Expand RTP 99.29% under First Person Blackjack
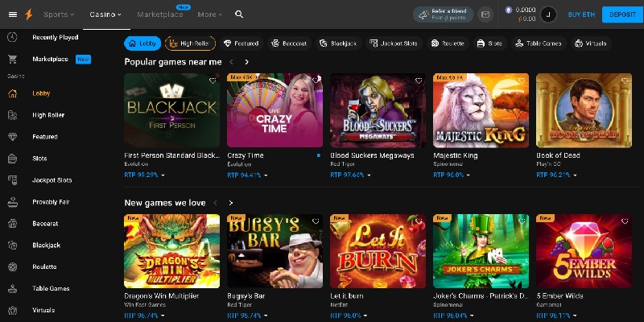Viewport: 644px width, 322px height. 144,175
